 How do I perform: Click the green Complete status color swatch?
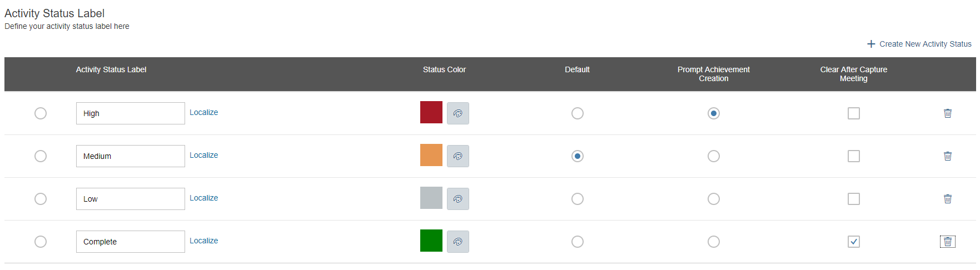pyautogui.click(x=431, y=241)
